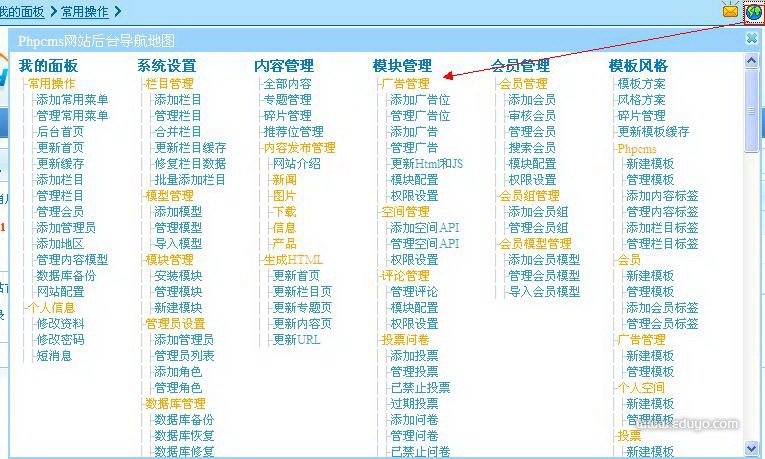Open the 数据库备份 link under 常用操作
Screen dimensions: 765x459
point(66,276)
